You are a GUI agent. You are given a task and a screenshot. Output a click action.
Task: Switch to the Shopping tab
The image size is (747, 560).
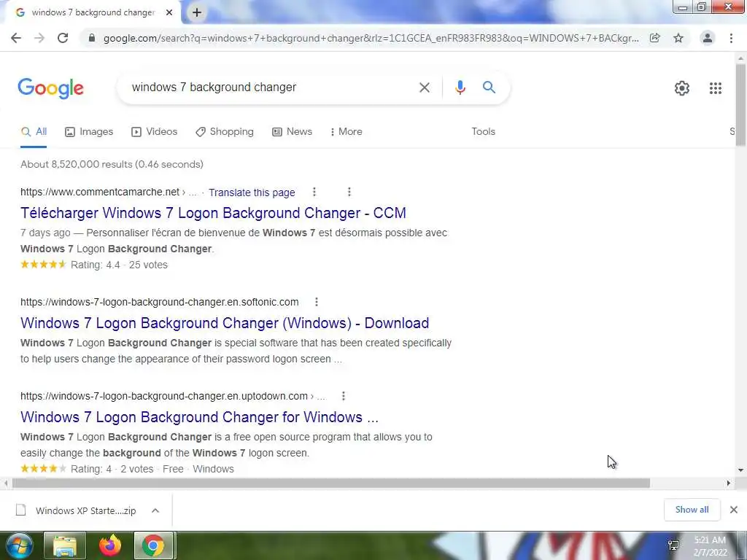click(225, 132)
